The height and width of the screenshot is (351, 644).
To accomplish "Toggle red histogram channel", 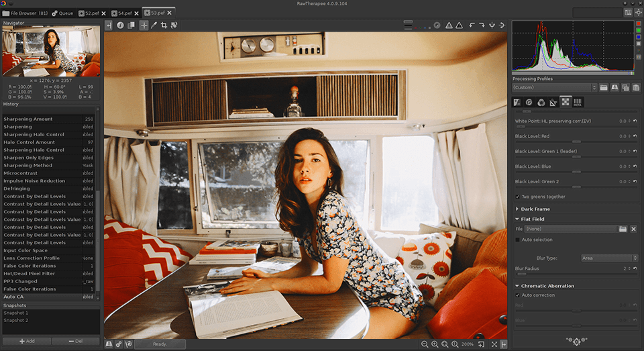I will pyautogui.click(x=638, y=24).
